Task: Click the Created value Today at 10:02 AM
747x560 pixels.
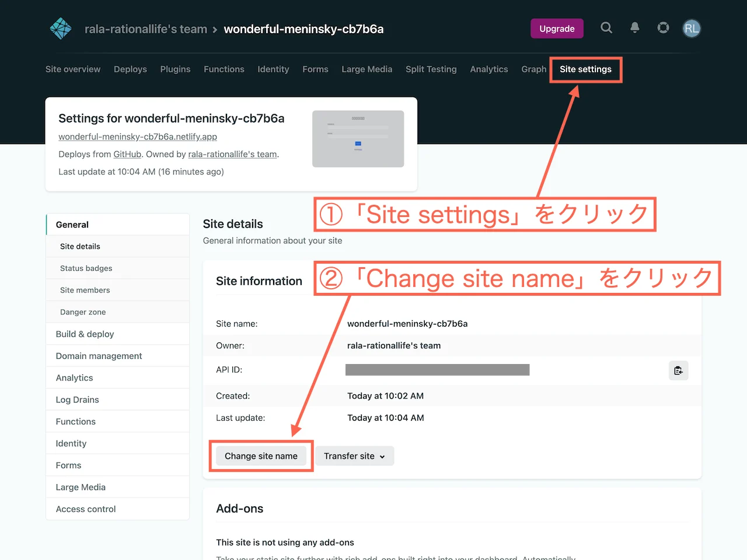Action: [x=386, y=395]
